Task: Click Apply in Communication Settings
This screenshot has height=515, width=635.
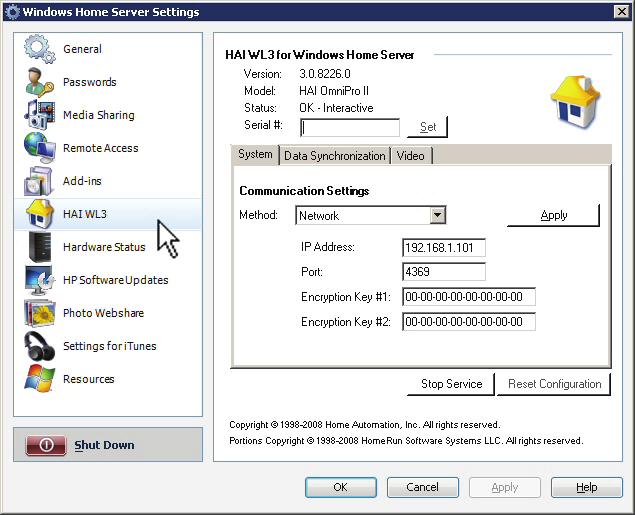Action: [554, 215]
